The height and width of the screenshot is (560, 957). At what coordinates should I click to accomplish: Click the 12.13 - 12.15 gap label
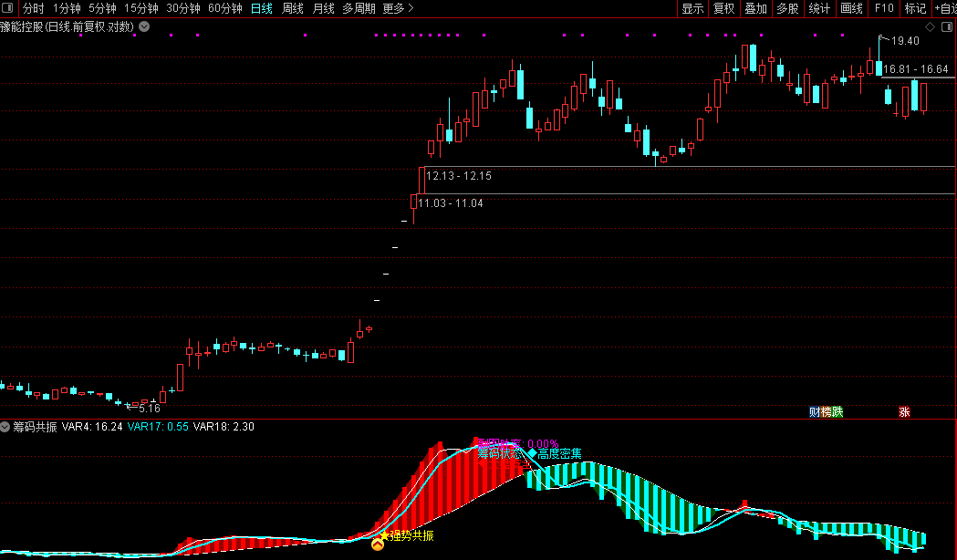coord(458,176)
